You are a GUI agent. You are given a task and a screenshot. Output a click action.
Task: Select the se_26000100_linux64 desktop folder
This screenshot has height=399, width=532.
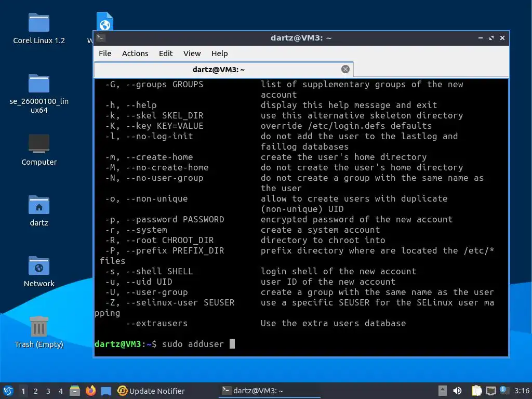coord(39,94)
